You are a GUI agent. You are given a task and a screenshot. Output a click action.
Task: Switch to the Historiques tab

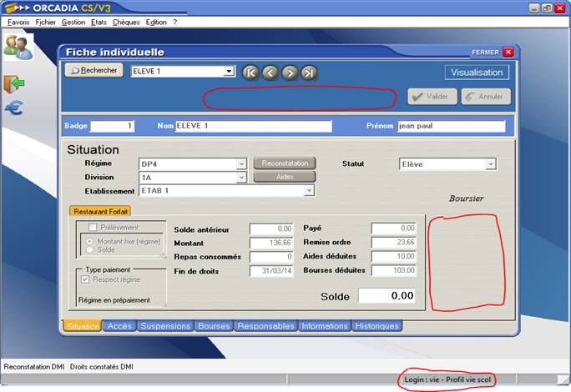coord(376,326)
